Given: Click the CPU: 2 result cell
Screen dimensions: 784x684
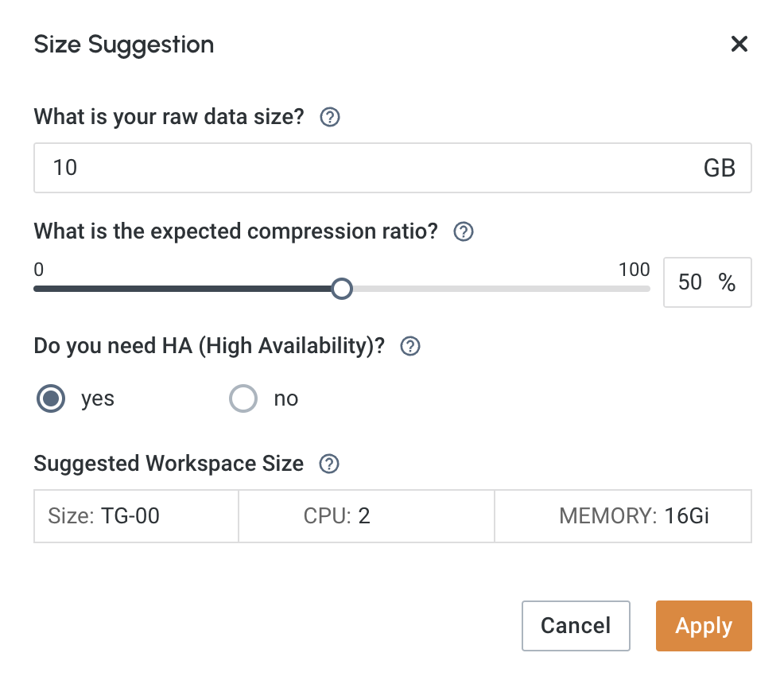Looking at the screenshot, I should click(366, 516).
